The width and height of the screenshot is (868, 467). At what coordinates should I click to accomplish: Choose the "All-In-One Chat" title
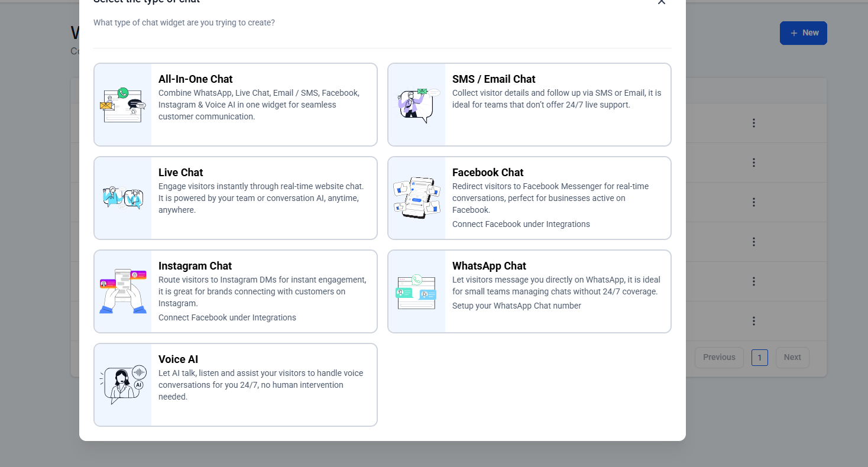pos(196,79)
